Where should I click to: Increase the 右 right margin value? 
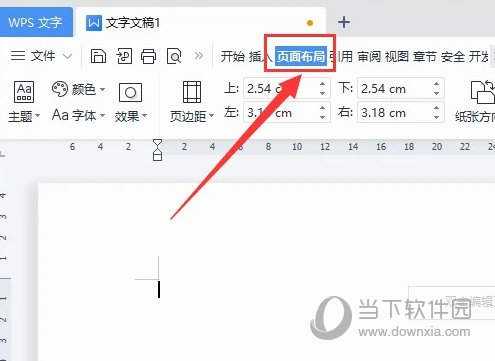click(x=436, y=108)
